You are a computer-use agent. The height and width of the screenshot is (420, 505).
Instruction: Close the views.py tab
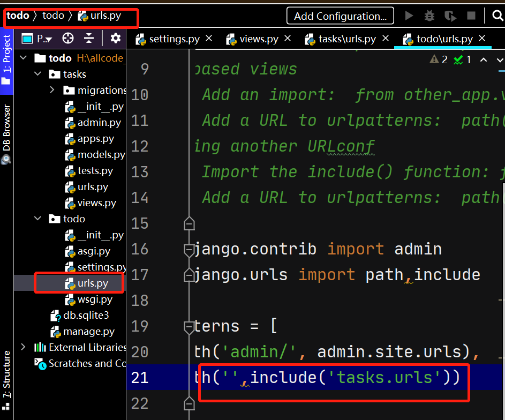click(288, 39)
